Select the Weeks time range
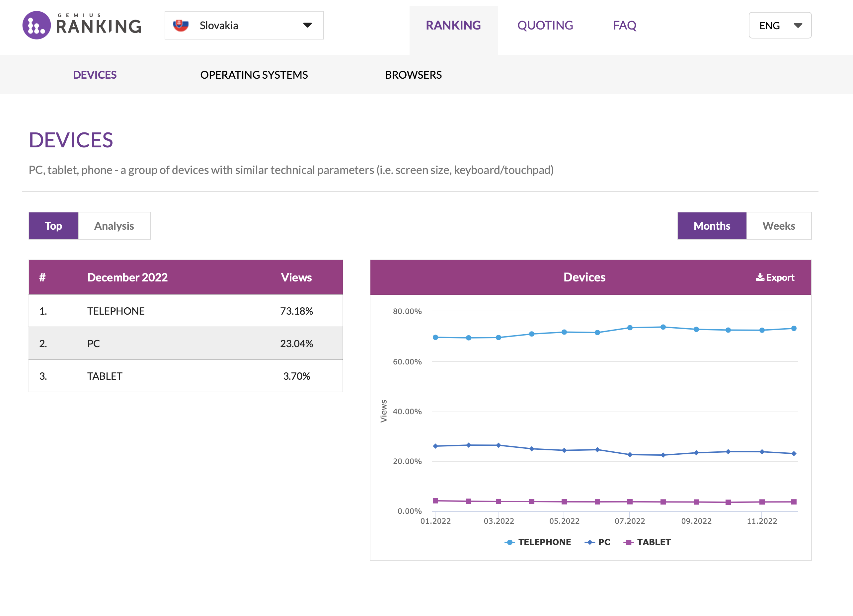 click(778, 226)
